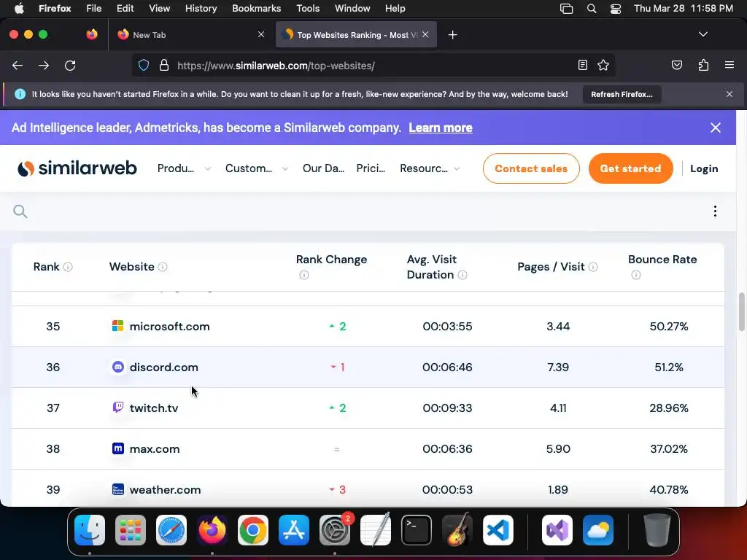Toggle reader view icon in the address bar
This screenshot has width=747, height=560.
pyautogui.click(x=582, y=65)
